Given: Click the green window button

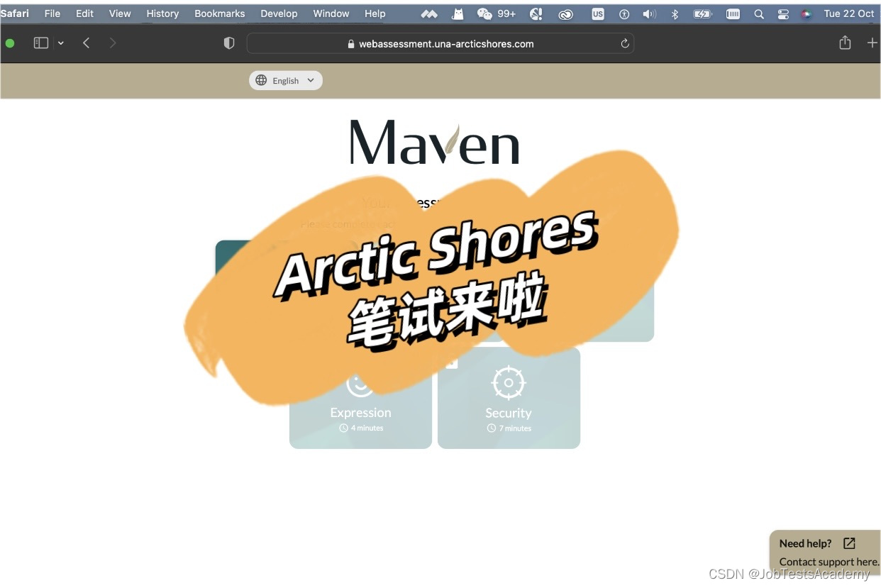Looking at the screenshot, I should point(10,43).
